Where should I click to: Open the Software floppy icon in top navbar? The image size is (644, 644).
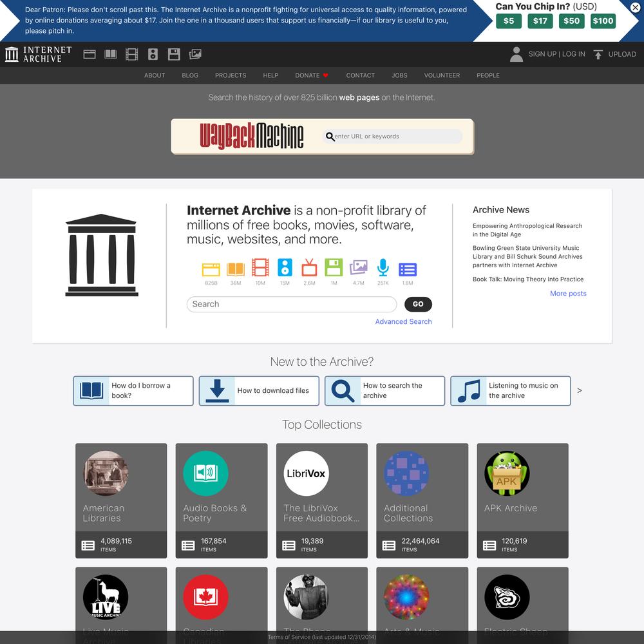click(x=174, y=54)
